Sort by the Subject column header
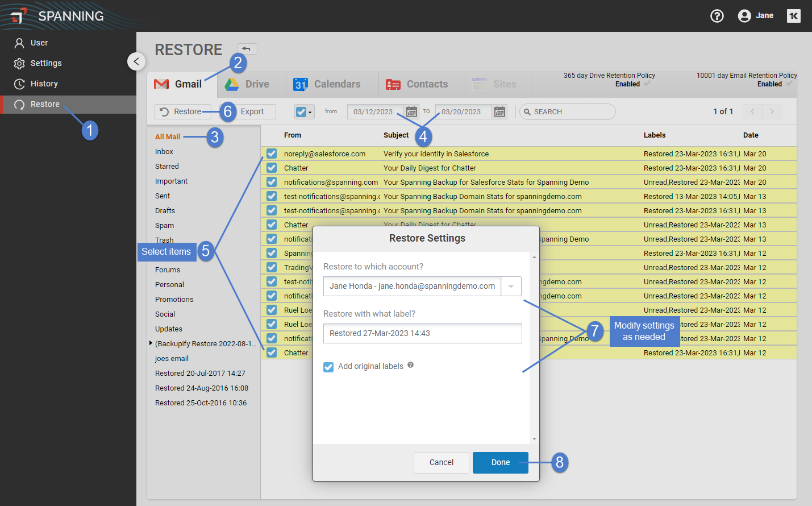 tap(396, 135)
